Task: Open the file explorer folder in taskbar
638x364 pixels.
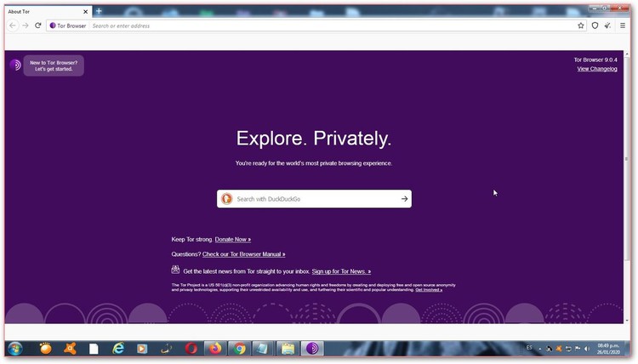Action: coord(288,349)
